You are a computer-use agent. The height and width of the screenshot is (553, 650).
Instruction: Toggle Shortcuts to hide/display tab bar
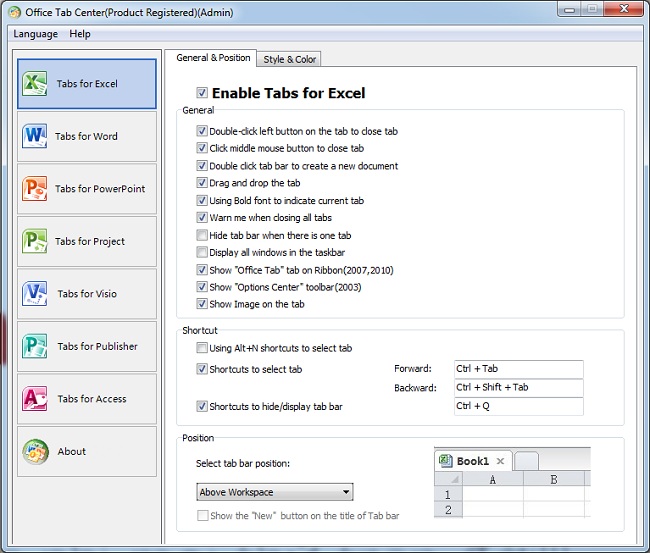[201, 406]
